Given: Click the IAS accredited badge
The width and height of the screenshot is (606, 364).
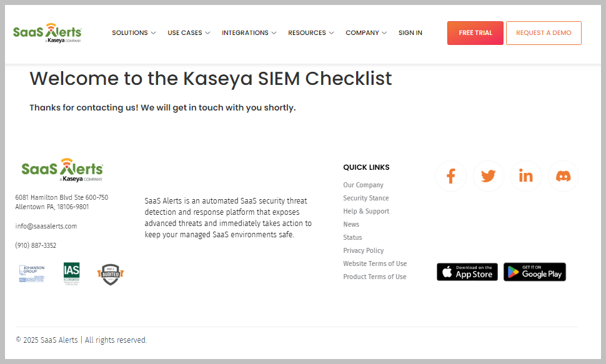Looking at the screenshot, I should pyautogui.click(x=71, y=273).
